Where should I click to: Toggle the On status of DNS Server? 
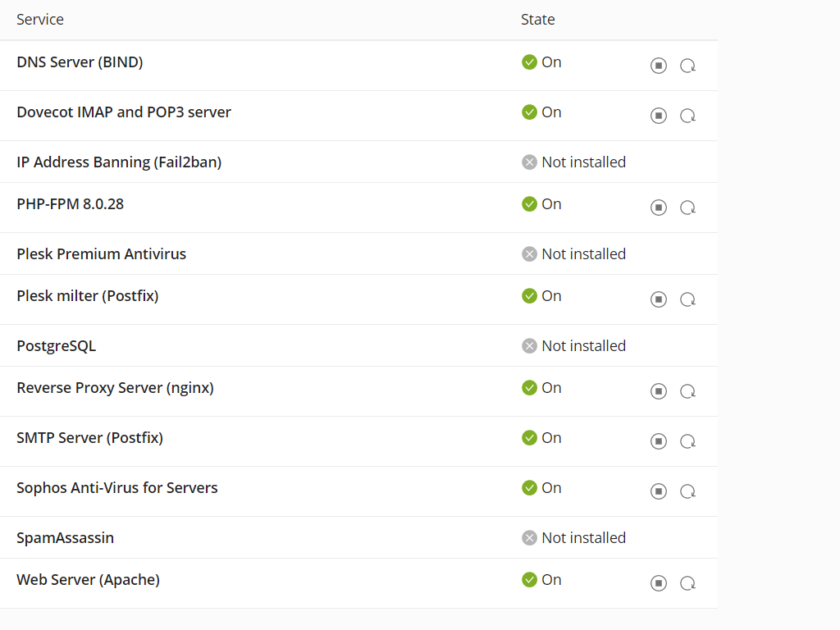(530, 62)
